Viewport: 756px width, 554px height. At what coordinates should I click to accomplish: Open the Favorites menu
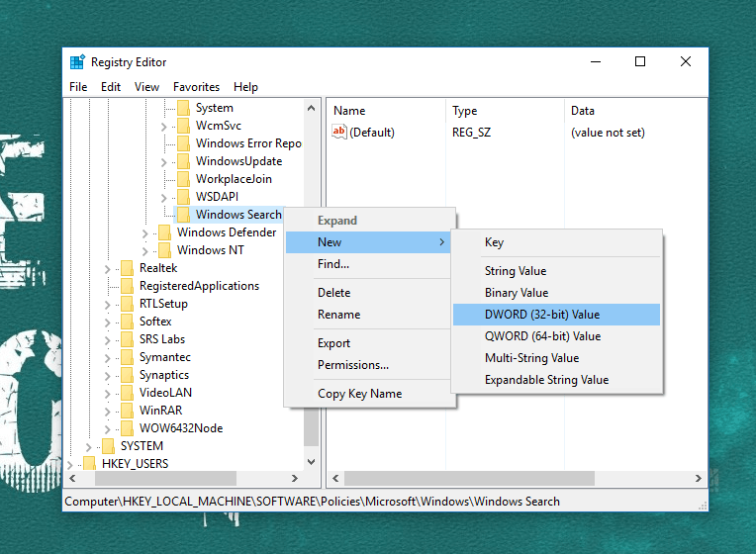point(196,87)
